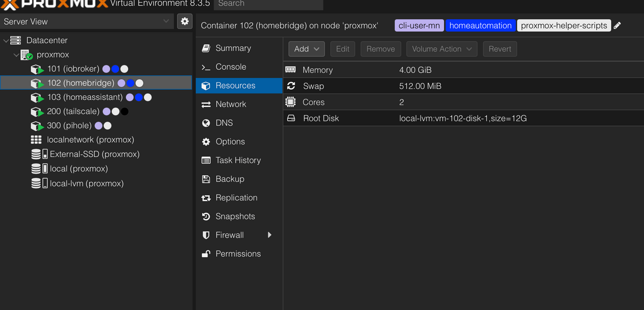Click the DNS globe icon

tap(206, 123)
